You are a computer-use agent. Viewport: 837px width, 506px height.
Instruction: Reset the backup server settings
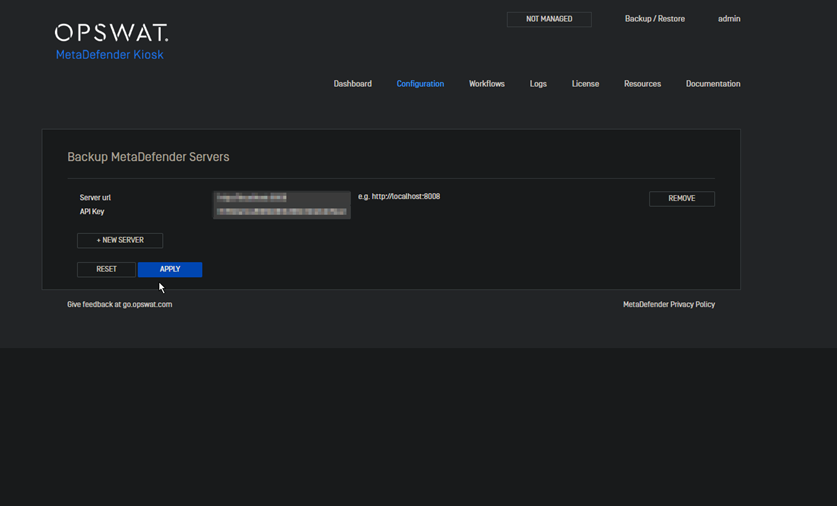(x=106, y=270)
